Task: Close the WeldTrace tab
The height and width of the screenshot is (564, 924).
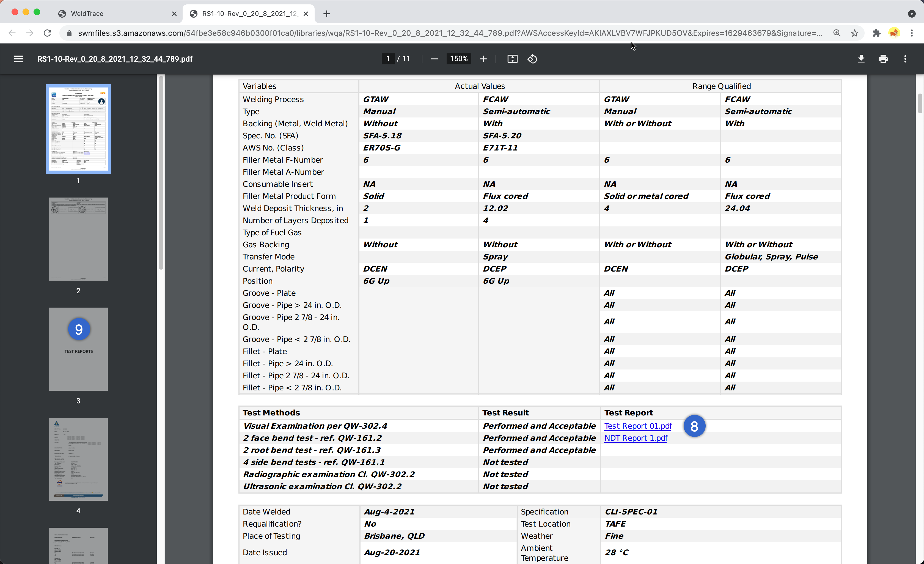Action: [x=174, y=14]
